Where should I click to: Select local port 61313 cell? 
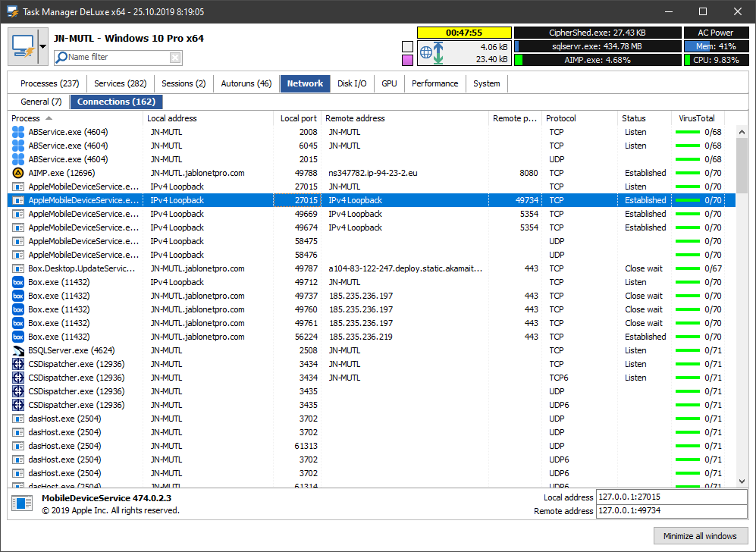tap(306, 446)
